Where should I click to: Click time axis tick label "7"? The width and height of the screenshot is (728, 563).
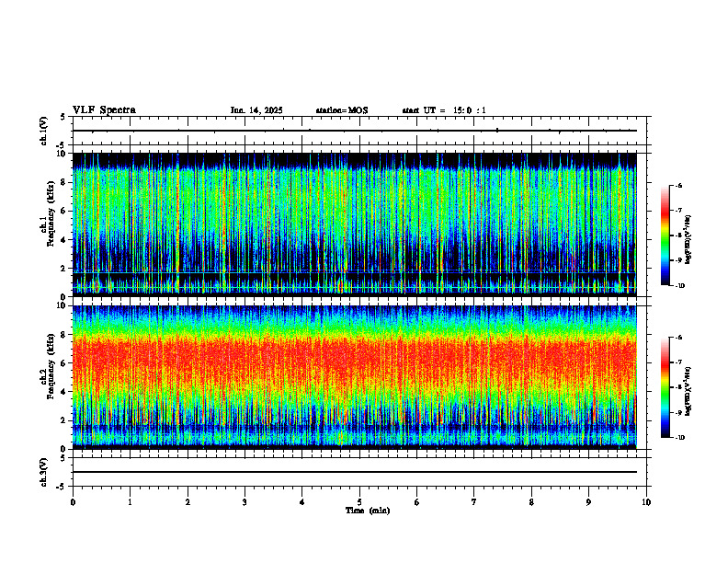click(x=474, y=502)
